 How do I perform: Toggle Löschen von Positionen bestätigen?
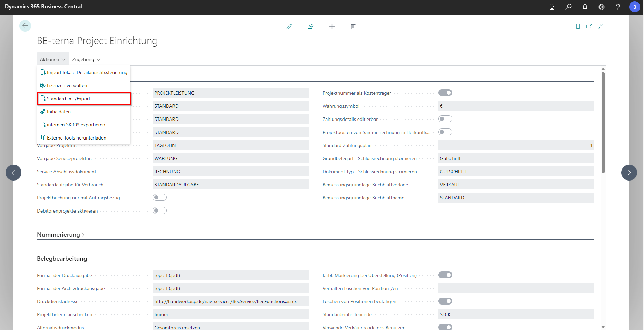445,301
